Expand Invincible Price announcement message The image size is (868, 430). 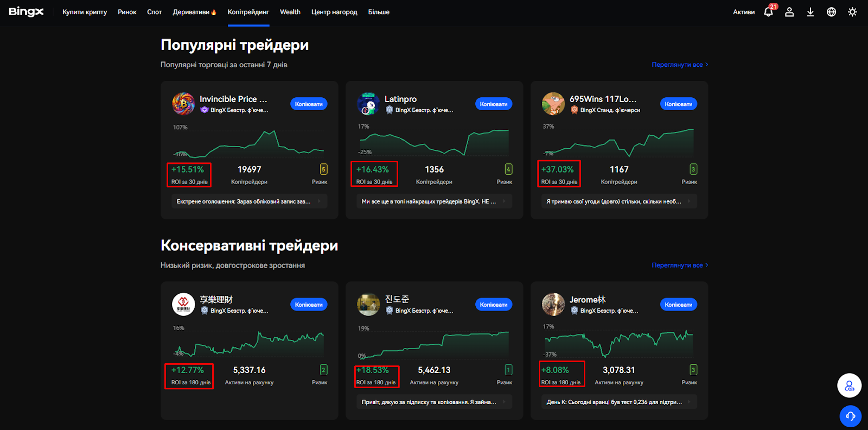coord(250,201)
